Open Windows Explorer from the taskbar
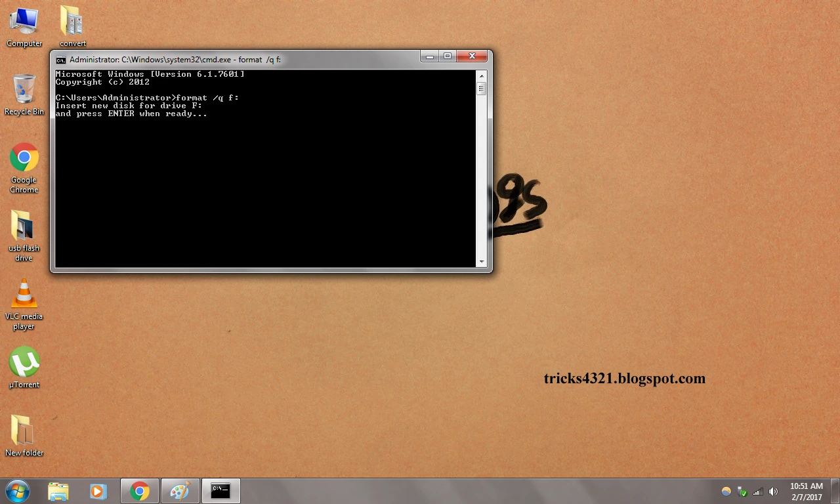 (58, 491)
